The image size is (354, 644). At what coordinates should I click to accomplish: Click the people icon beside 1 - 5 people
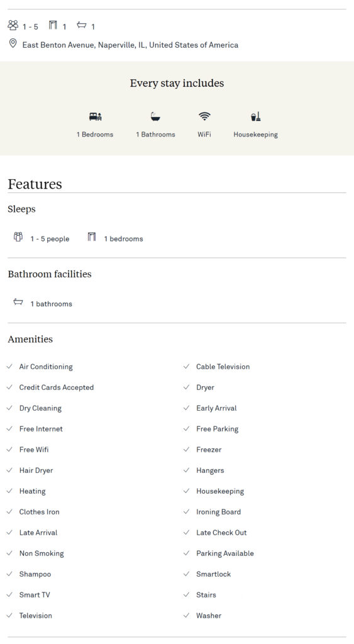(x=18, y=237)
